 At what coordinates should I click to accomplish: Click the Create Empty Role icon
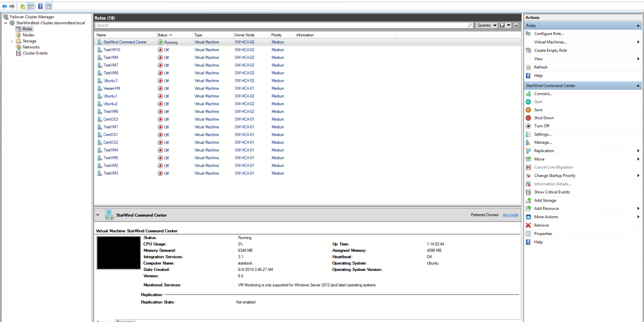528,50
